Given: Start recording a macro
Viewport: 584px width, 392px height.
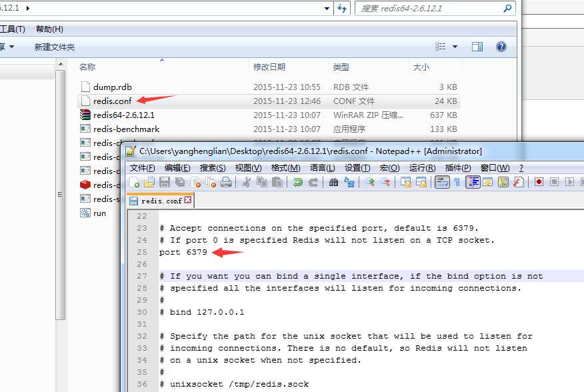Looking at the screenshot, I should click(539, 182).
